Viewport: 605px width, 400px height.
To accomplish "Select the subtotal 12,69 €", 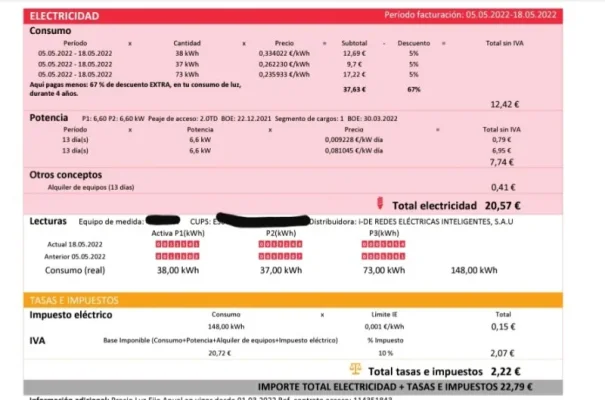I will click(x=354, y=53).
